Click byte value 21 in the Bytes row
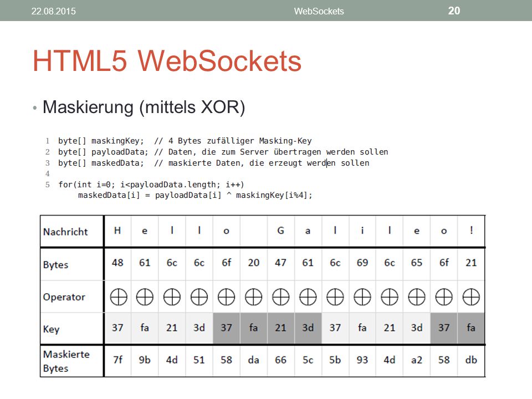The width and height of the screenshot is (532, 399). coord(471,263)
